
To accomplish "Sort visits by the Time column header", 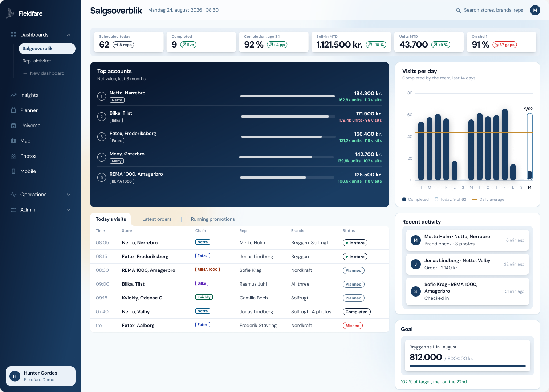I will (x=100, y=231).
